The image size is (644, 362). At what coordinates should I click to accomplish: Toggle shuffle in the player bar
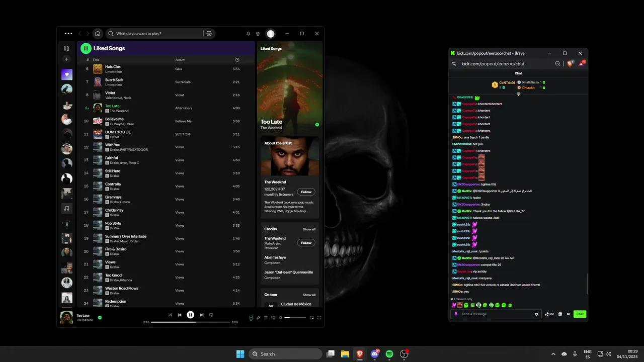[170, 315]
